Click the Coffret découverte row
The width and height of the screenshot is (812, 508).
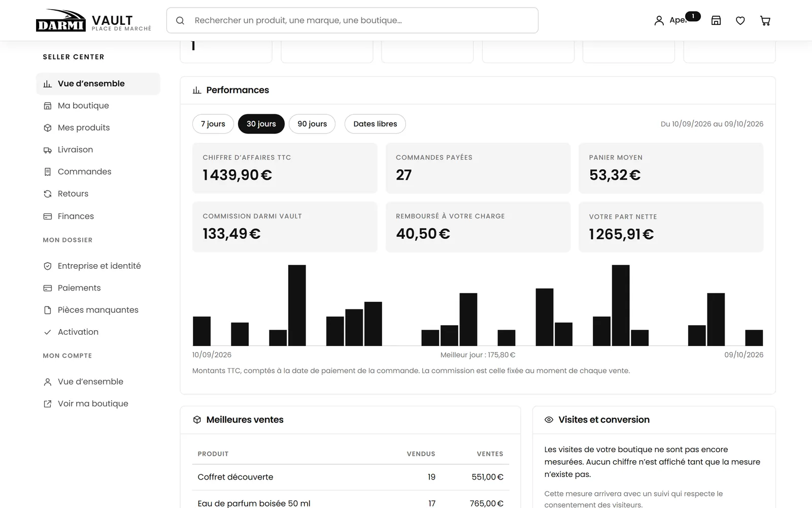click(x=351, y=478)
